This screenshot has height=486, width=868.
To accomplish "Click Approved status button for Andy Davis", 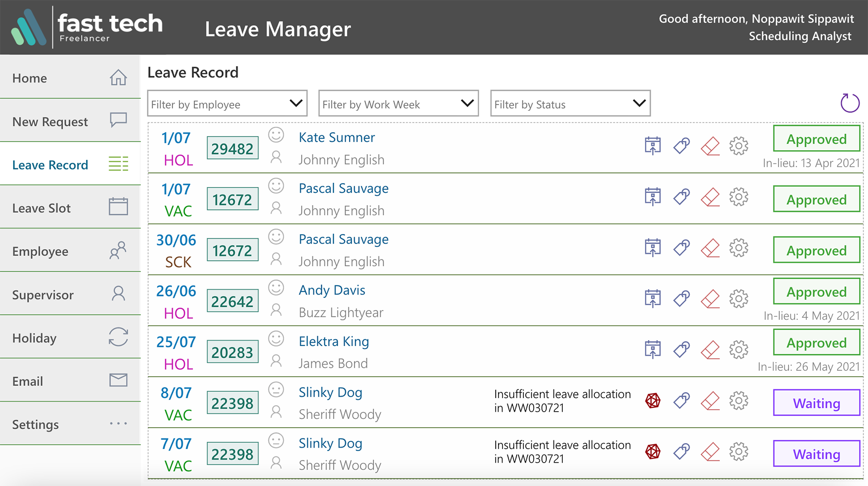I will point(816,292).
